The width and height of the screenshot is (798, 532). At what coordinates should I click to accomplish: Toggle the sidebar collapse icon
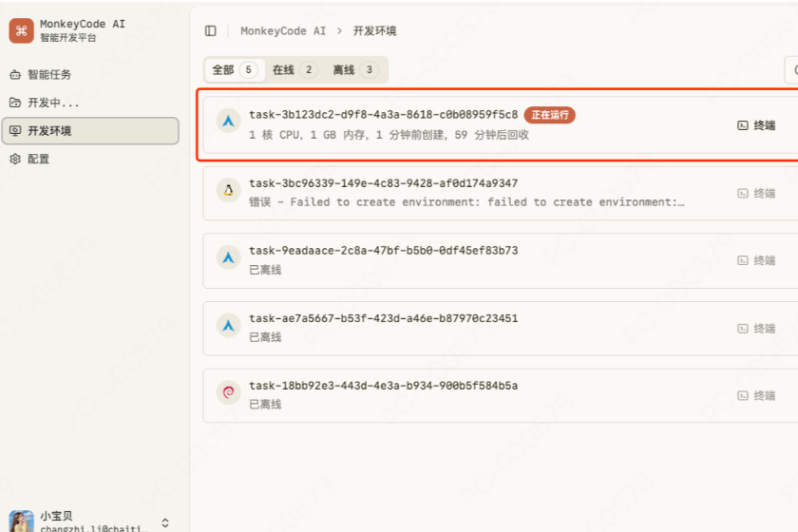point(210,31)
